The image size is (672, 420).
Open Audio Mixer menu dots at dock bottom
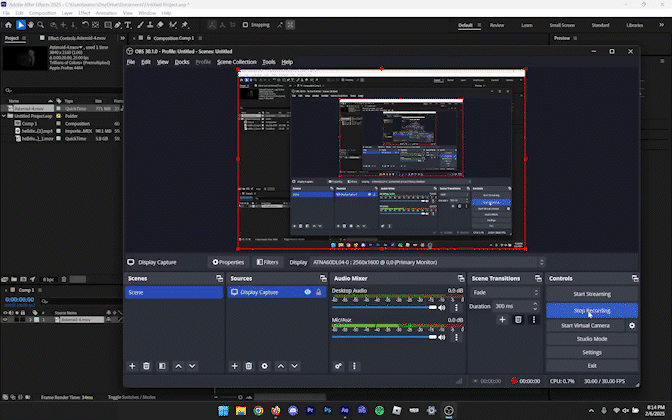coord(354,366)
